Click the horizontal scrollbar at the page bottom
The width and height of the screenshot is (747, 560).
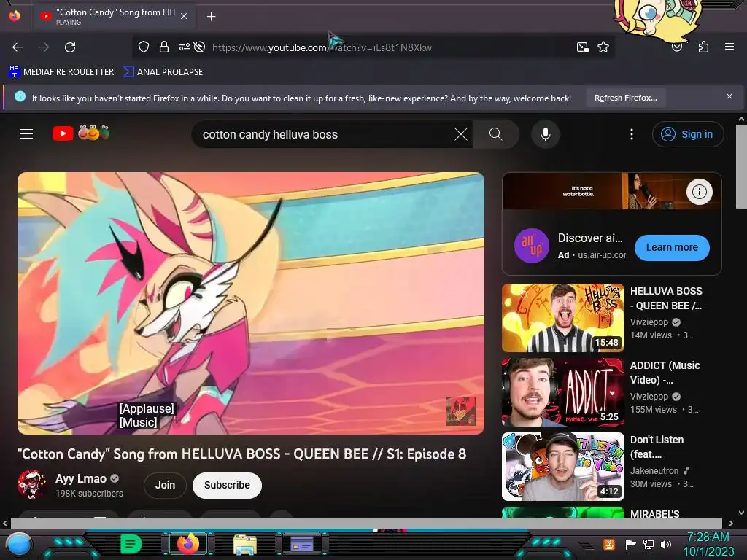click(366, 523)
